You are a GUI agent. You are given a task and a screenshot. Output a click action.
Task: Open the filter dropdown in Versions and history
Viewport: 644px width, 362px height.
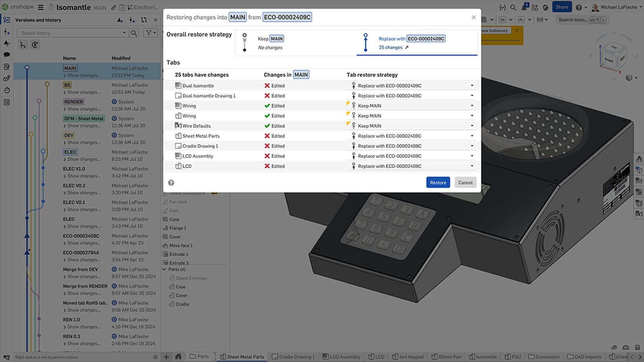coord(150,33)
